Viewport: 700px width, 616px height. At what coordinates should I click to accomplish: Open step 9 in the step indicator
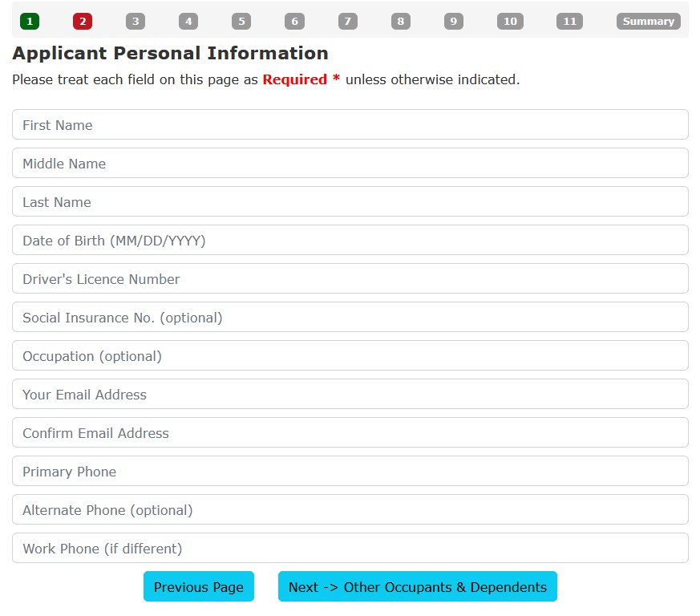[454, 22]
